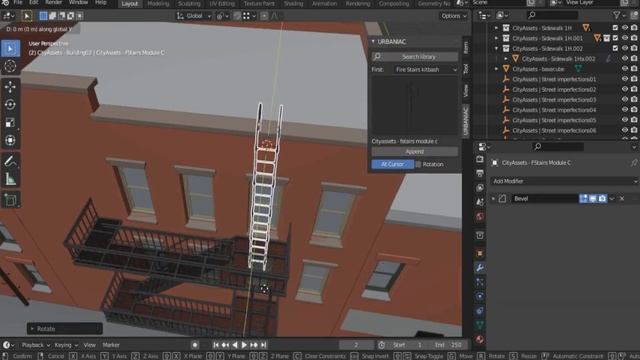Toggle snapping magnet icon in header
The width and height of the screenshot is (640, 360).
click(237, 16)
